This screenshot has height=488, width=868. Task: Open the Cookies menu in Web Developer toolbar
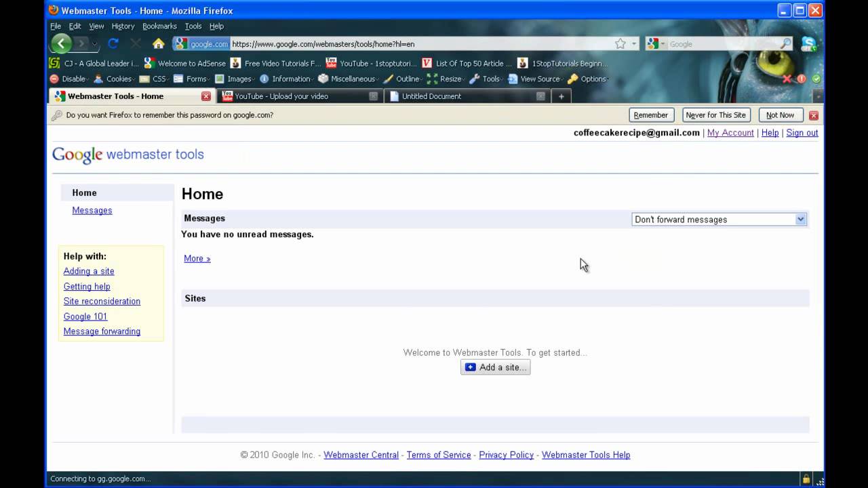point(115,79)
